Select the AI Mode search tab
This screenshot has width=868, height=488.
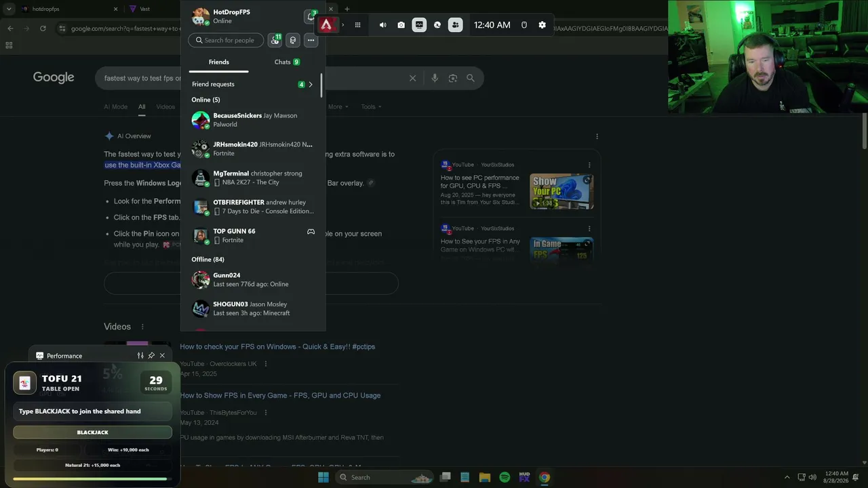point(115,106)
